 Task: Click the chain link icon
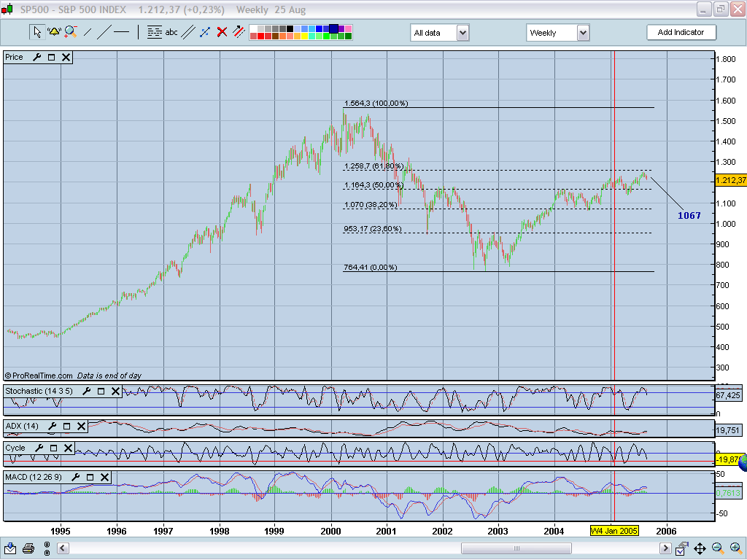tap(47, 548)
